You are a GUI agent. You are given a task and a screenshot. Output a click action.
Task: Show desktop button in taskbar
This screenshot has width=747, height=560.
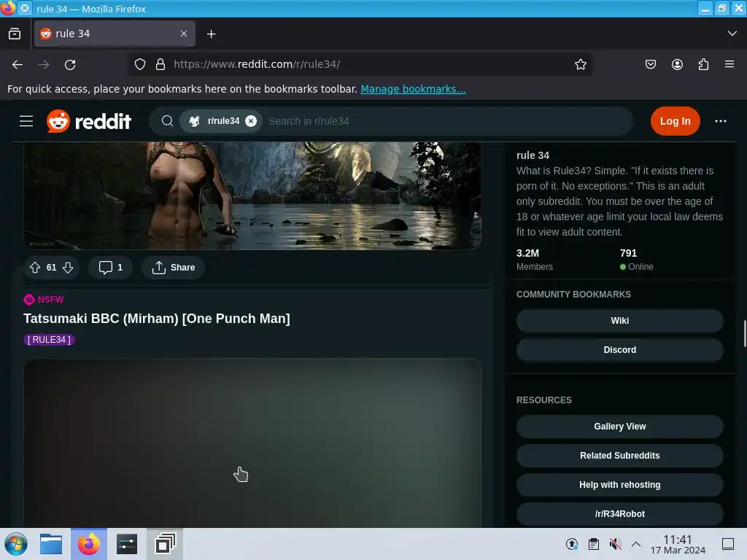(728, 544)
